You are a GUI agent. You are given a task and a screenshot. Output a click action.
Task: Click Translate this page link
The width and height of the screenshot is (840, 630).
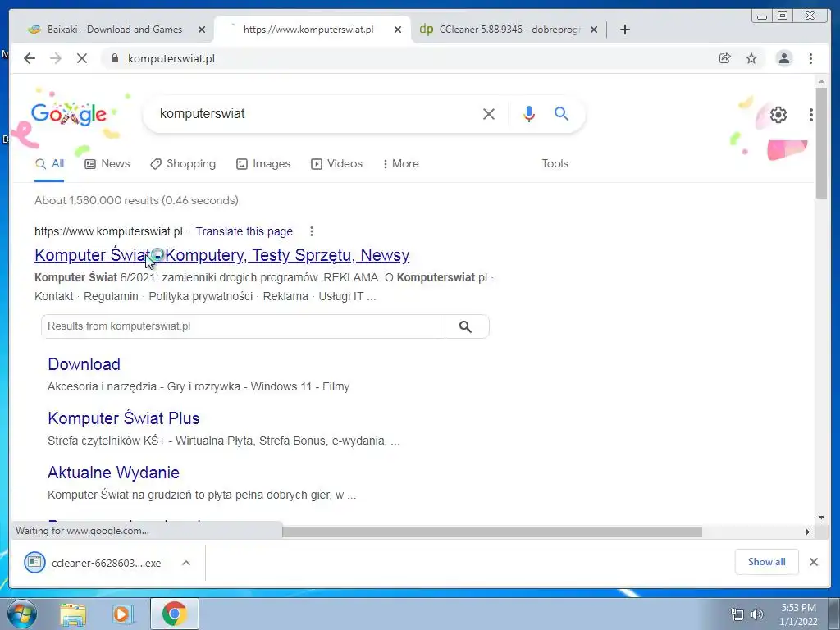click(x=244, y=231)
